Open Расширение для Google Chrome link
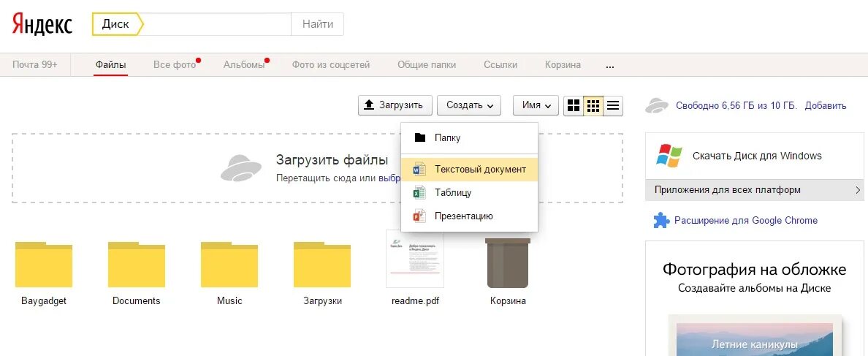 (x=746, y=220)
